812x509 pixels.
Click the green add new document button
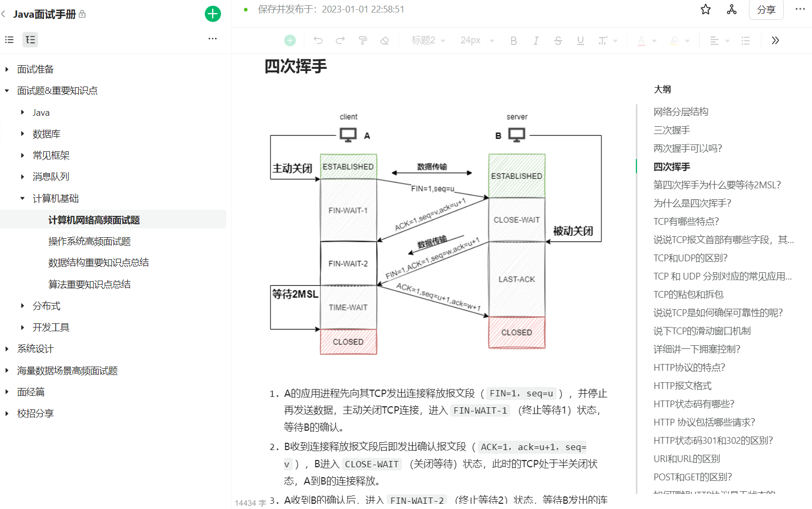[213, 14]
